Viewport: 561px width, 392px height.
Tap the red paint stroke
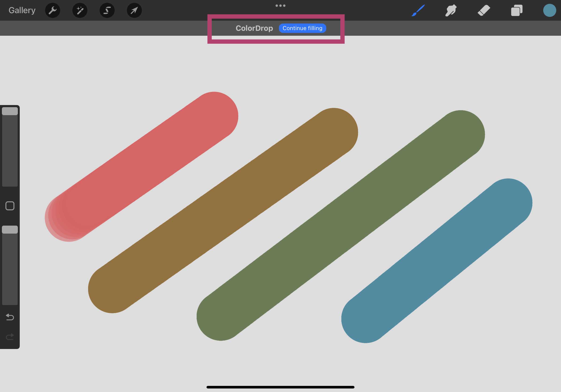coord(142,166)
